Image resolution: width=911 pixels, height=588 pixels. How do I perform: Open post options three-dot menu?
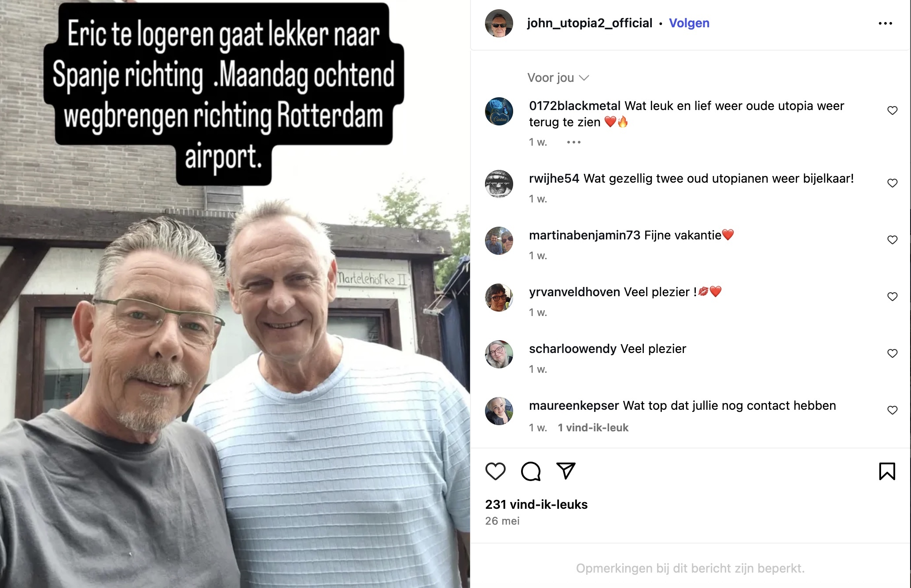[x=885, y=23]
